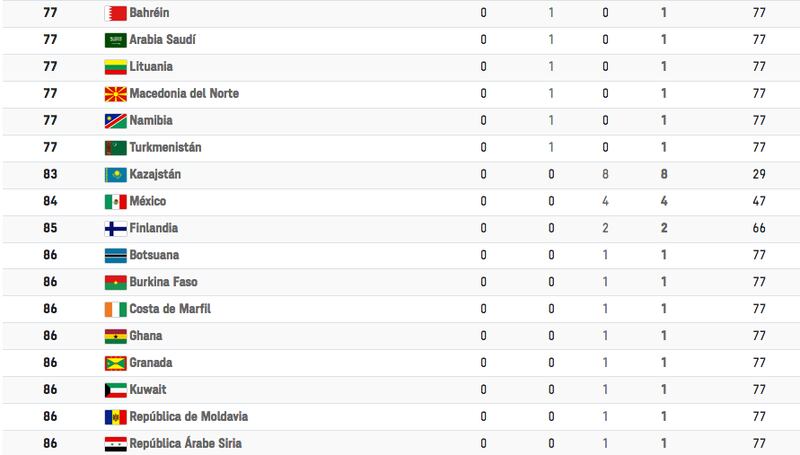Click Kazajstán's total medals value 8

click(x=664, y=174)
